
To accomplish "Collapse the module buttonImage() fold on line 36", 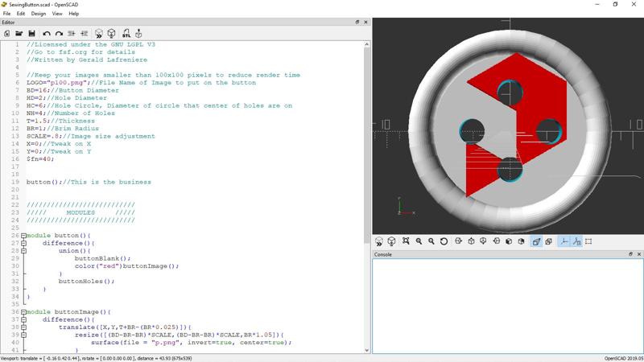I will click(24, 312).
